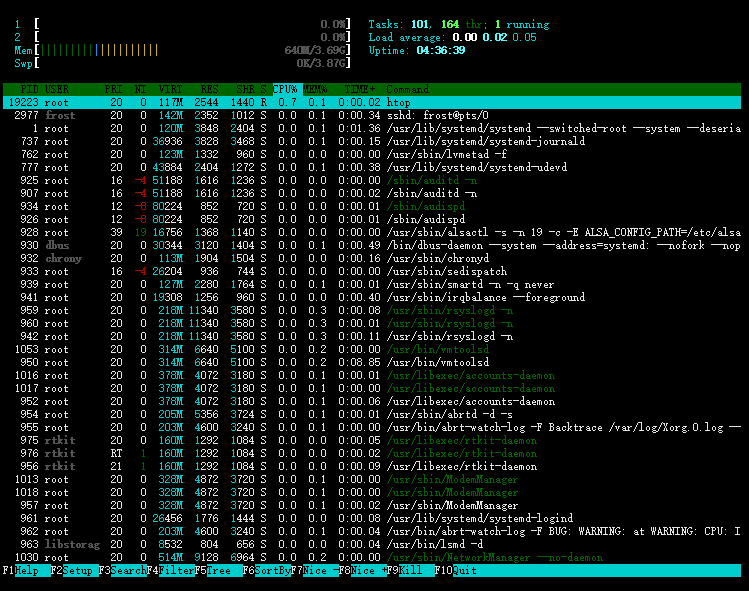Select green auditd thread row PID 925
749x591 pixels.
(x=372, y=181)
